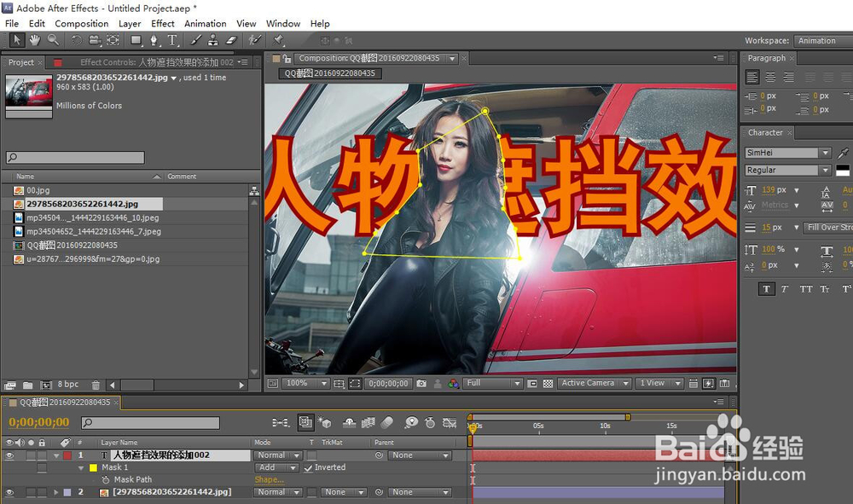Click the new folder icon in Project panel
The image size is (853, 504).
click(28, 385)
